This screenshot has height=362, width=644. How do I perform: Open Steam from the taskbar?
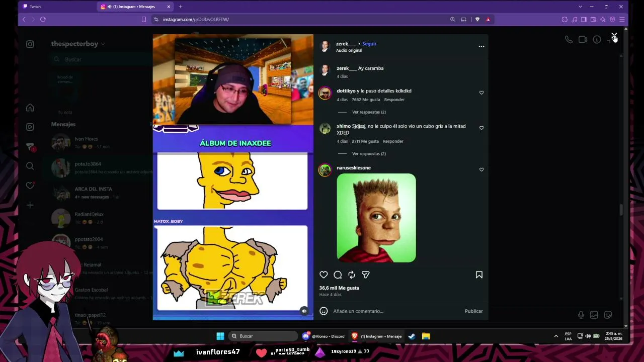point(412,336)
